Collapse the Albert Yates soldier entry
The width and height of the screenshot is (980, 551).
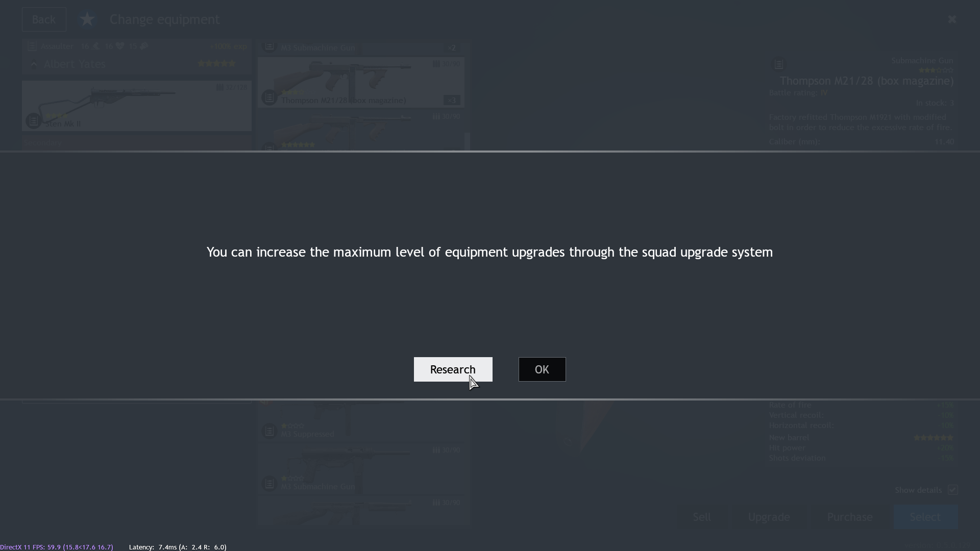(x=34, y=64)
